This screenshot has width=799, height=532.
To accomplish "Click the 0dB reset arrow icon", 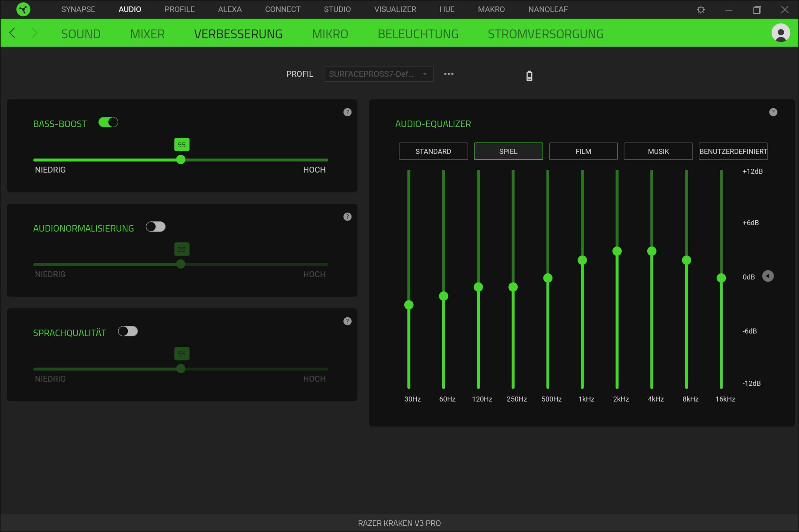I will coord(768,276).
